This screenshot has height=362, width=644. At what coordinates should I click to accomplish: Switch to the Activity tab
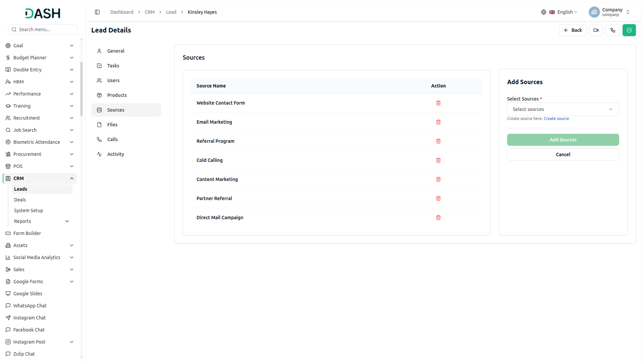(126, 154)
